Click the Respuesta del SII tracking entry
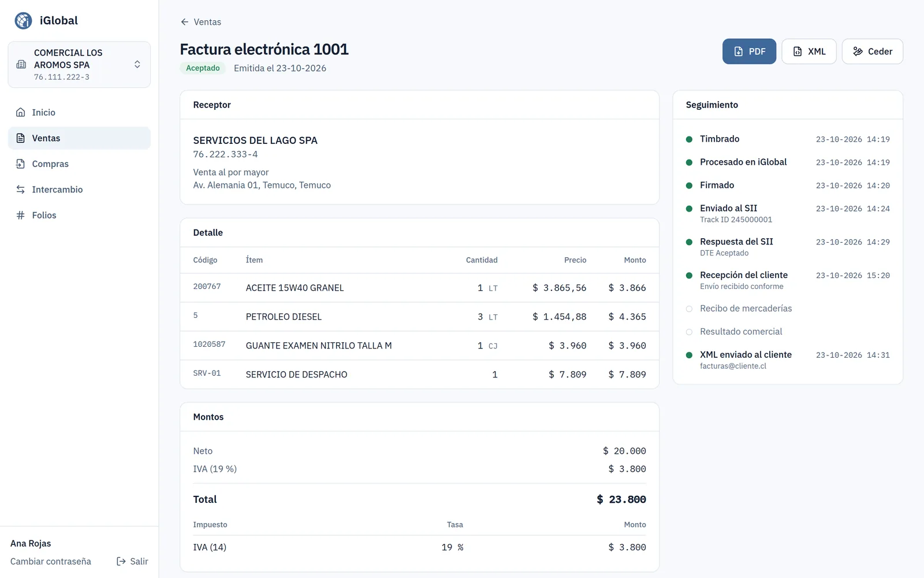Image resolution: width=924 pixels, height=578 pixels. (x=788, y=247)
